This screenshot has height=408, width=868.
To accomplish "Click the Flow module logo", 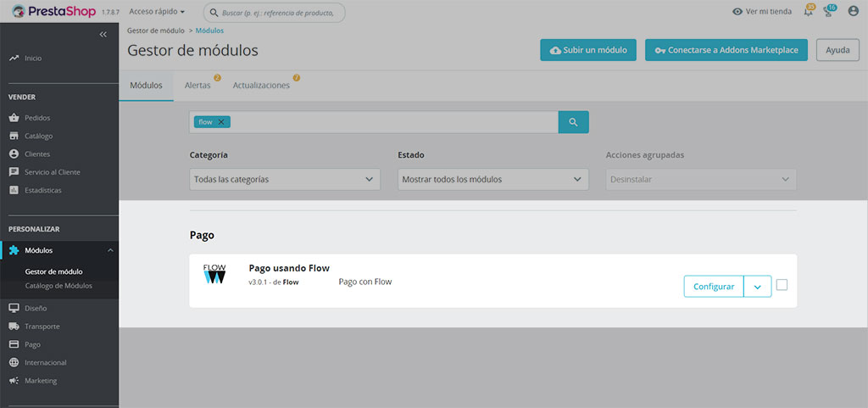I will coord(214,274).
